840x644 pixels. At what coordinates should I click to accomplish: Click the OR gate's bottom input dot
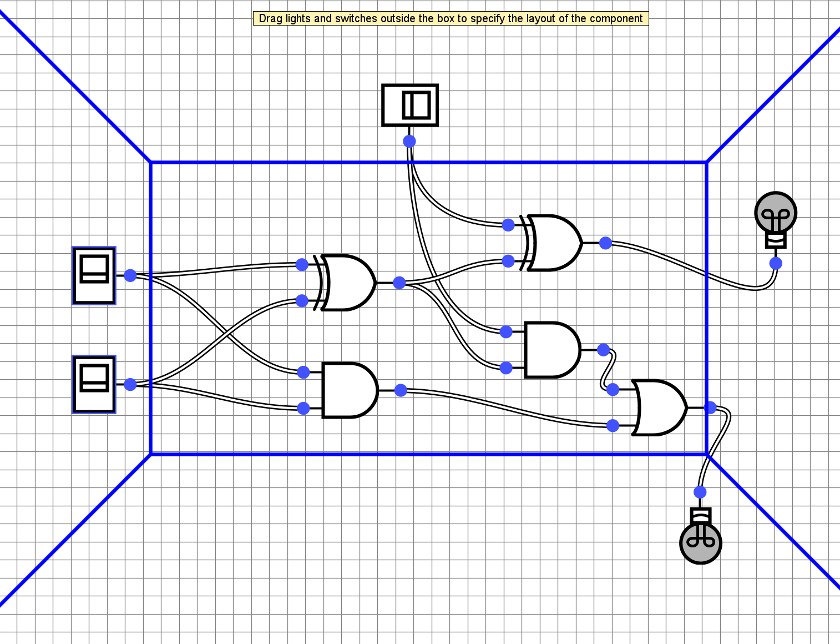pos(613,426)
